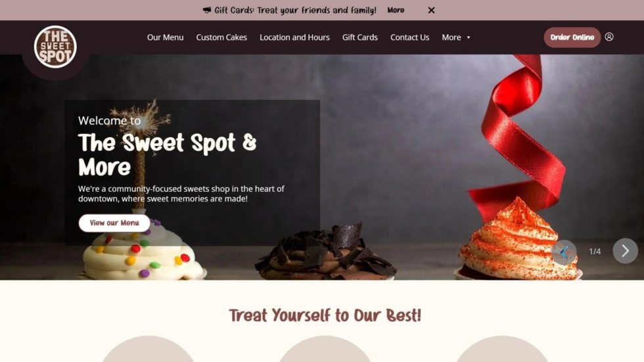Open Location and Hours page
Screen dimensions: 644x362
click(294, 37)
